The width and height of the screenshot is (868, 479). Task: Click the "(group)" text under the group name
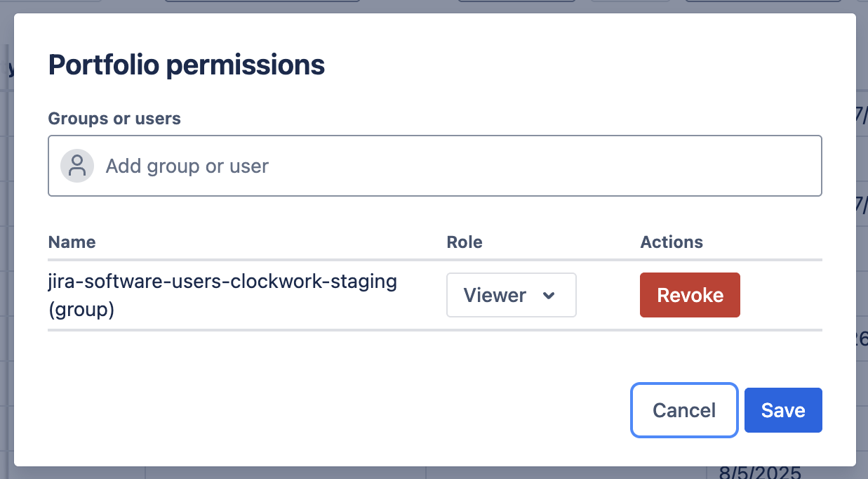coord(81,310)
